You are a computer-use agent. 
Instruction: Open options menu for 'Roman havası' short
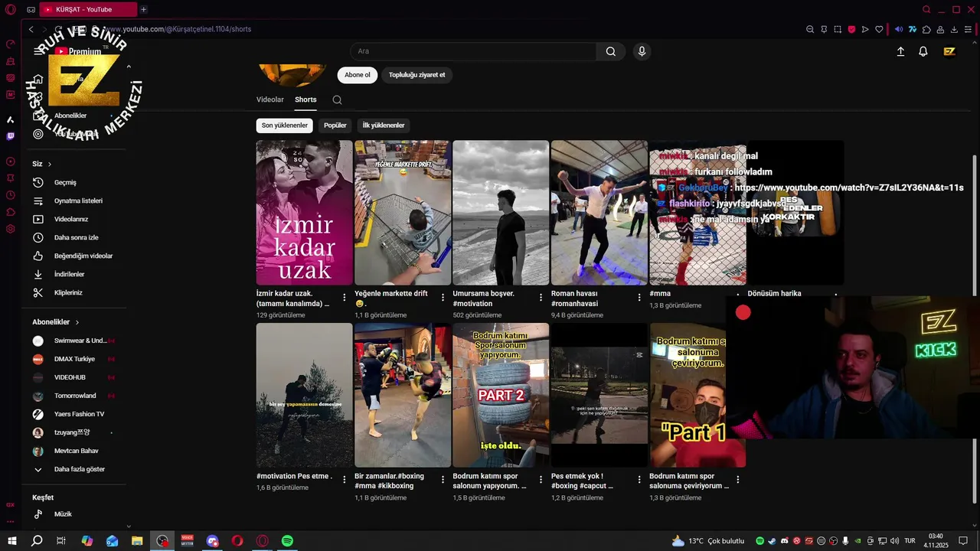pyautogui.click(x=639, y=298)
